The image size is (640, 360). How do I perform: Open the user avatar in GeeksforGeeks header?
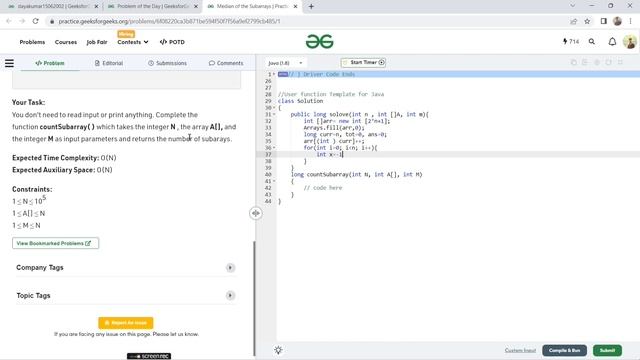630,42
